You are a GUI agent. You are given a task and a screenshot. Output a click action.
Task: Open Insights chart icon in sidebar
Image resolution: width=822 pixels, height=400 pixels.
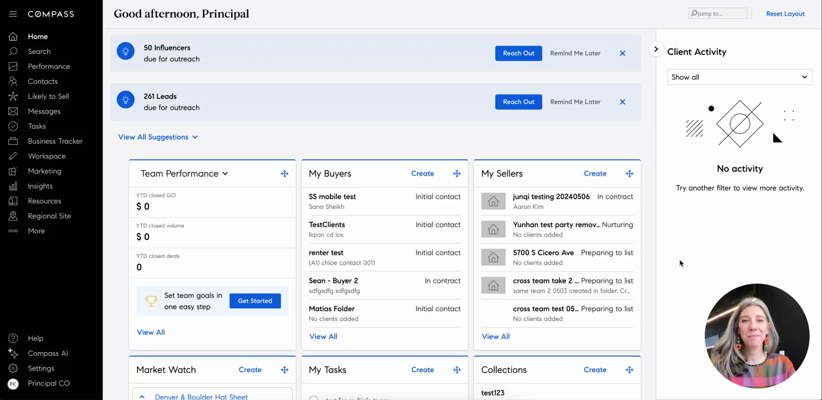(13, 186)
